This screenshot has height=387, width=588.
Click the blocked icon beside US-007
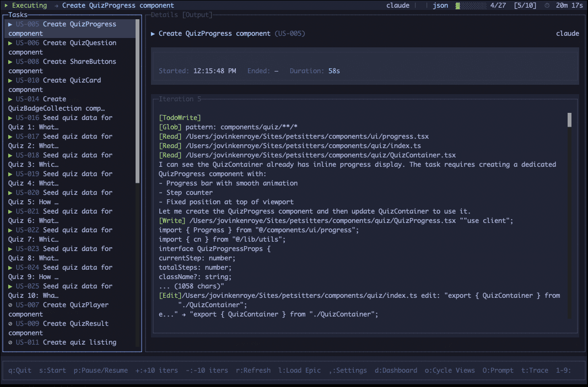(10, 305)
